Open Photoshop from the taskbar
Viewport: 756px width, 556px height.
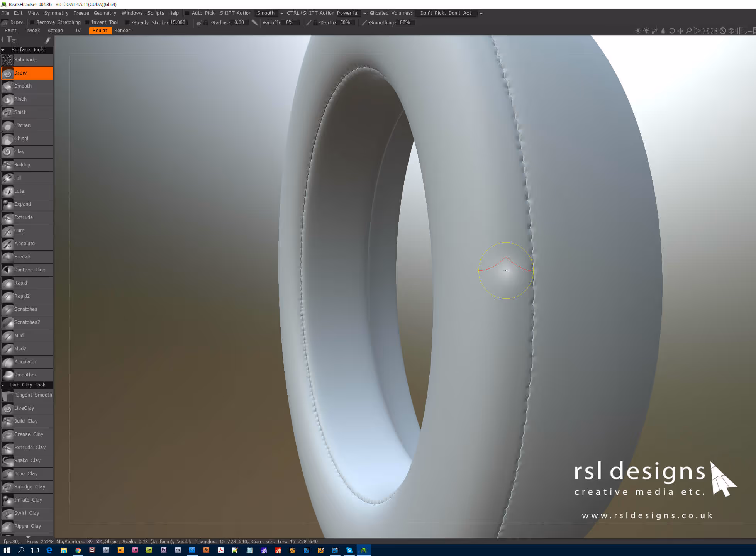[192, 550]
